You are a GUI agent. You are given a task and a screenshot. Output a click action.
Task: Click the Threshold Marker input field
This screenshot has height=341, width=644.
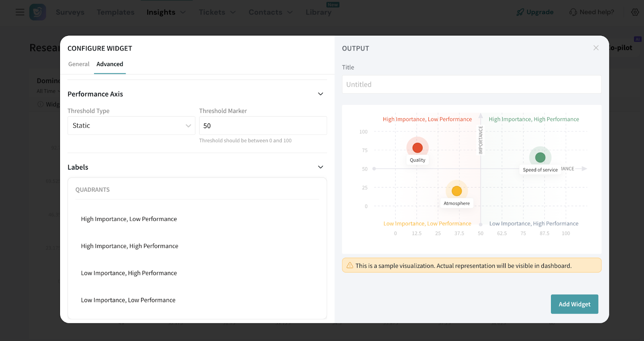point(263,126)
